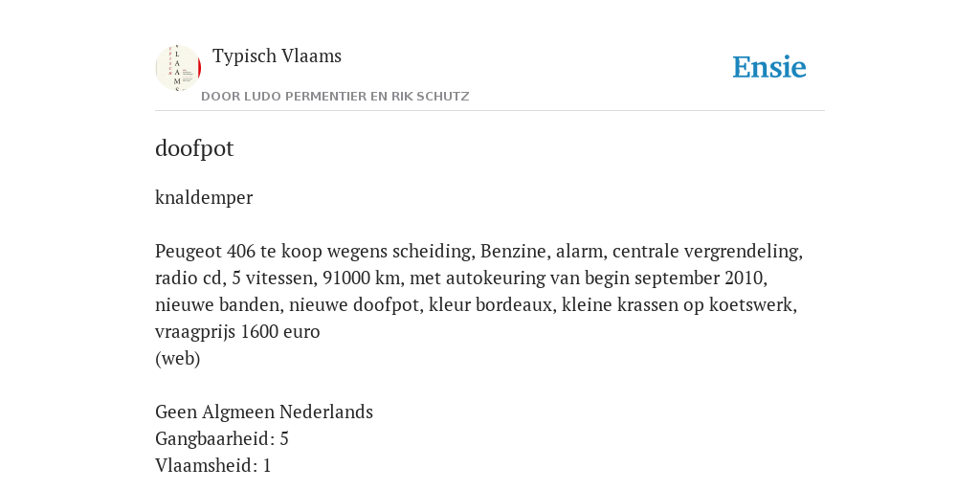The width and height of the screenshot is (980, 490).
Task: Click the 'Gangbaarheid: 5' rating
Action: pyautogui.click(x=222, y=439)
